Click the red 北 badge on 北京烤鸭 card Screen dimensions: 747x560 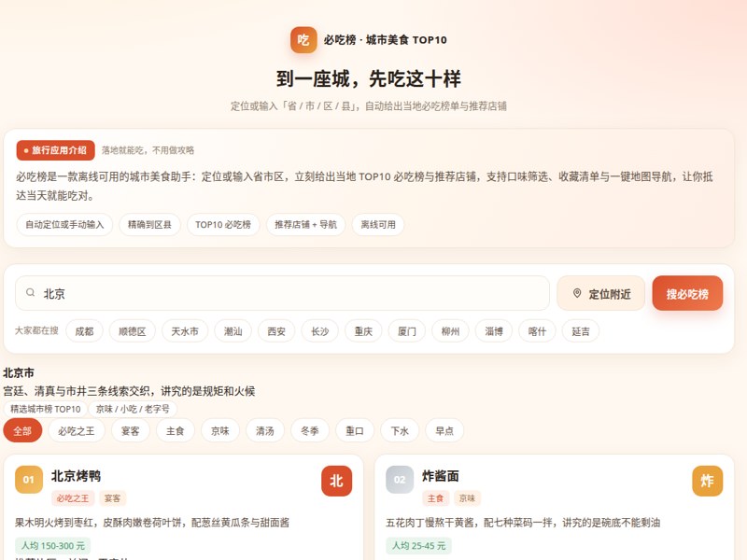[336, 481]
